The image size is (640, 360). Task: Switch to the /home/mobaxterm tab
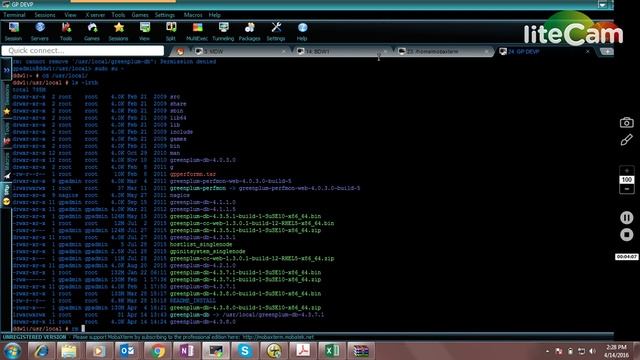click(x=443, y=51)
